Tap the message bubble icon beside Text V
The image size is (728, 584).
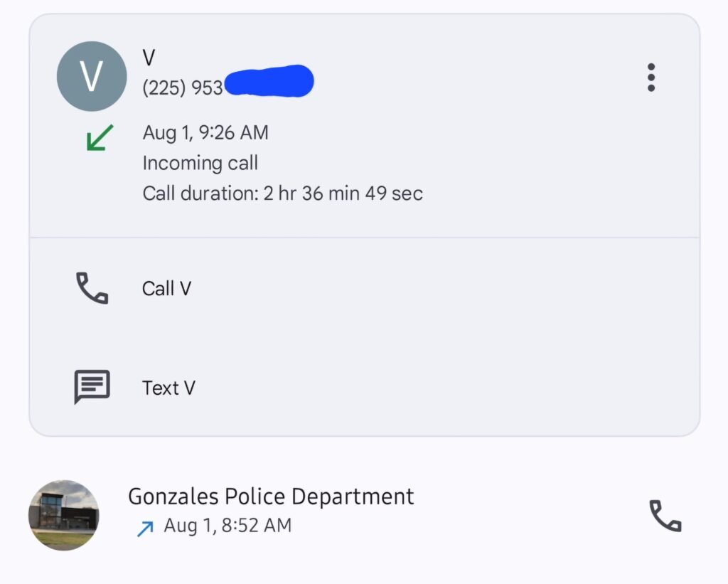[x=92, y=387]
